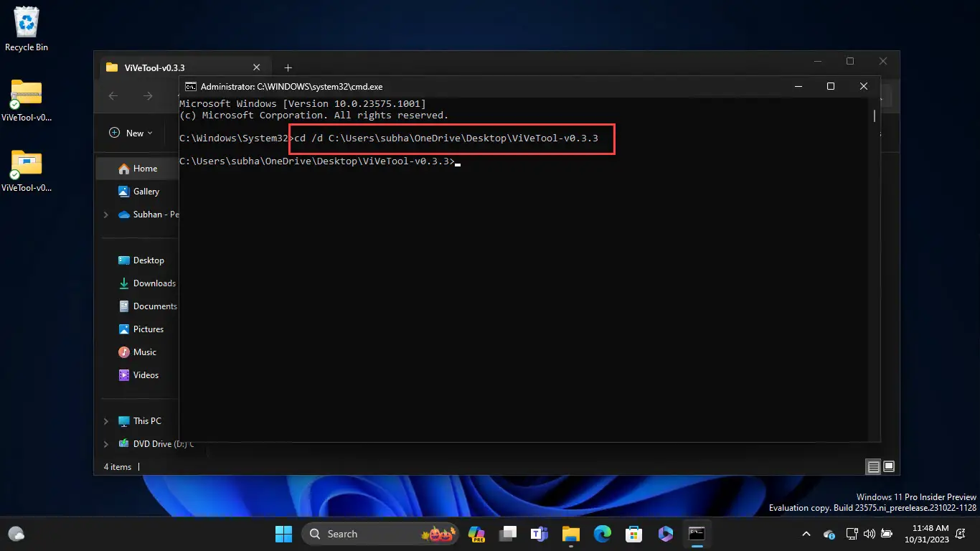
Task: Open Videos in Explorer sidebar
Action: [138, 375]
